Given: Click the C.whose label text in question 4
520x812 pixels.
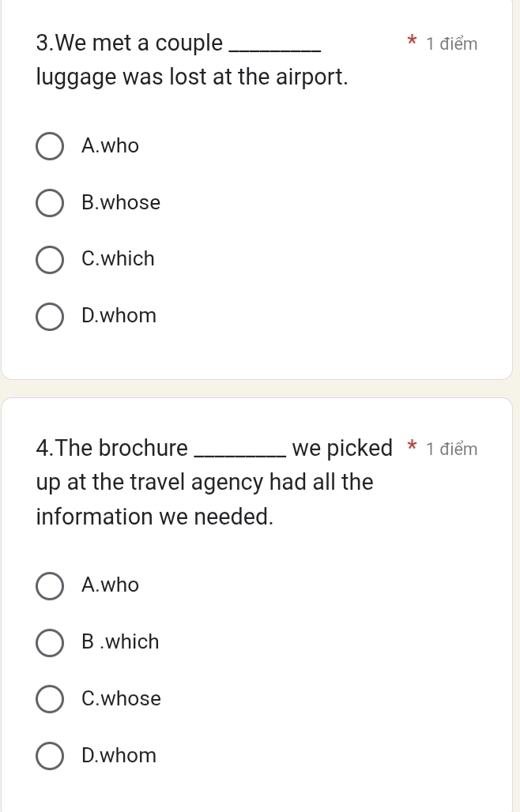Looking at the screenshot, I should click(x=121, y=698).
